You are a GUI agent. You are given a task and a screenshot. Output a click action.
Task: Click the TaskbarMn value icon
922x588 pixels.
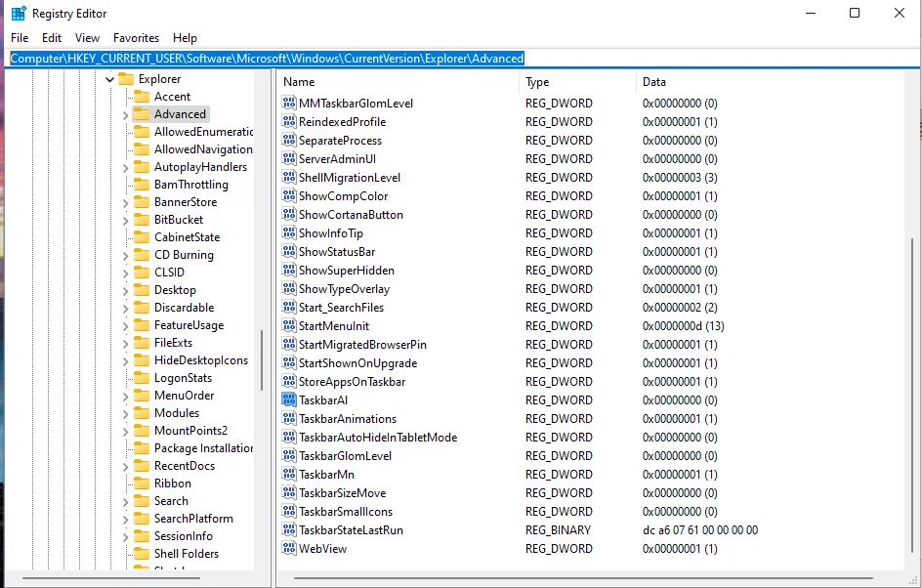tap(289, 474)
